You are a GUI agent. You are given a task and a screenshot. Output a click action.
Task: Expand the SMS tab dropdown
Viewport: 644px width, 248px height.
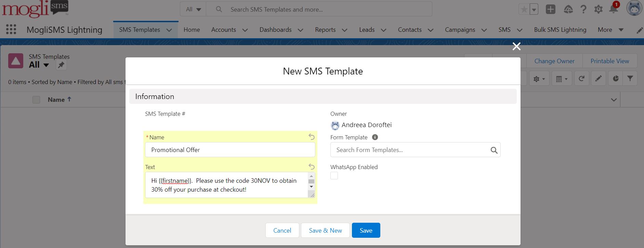520,30
